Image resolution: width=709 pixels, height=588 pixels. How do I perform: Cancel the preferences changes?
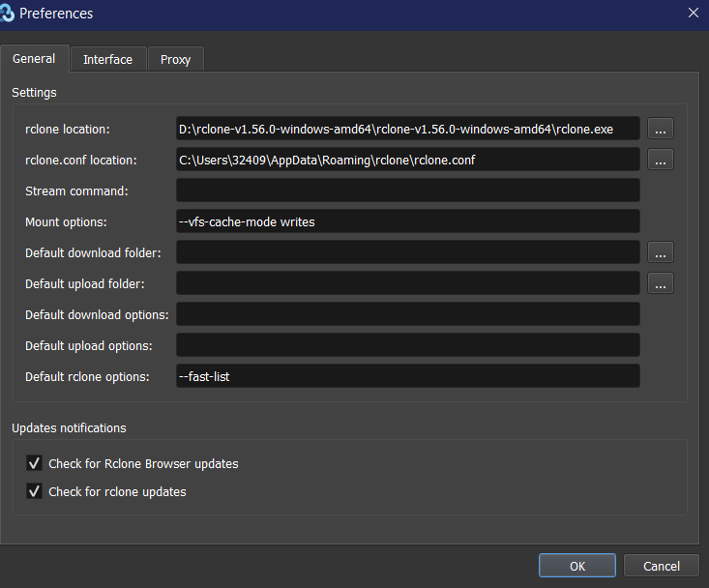point(661,566)
